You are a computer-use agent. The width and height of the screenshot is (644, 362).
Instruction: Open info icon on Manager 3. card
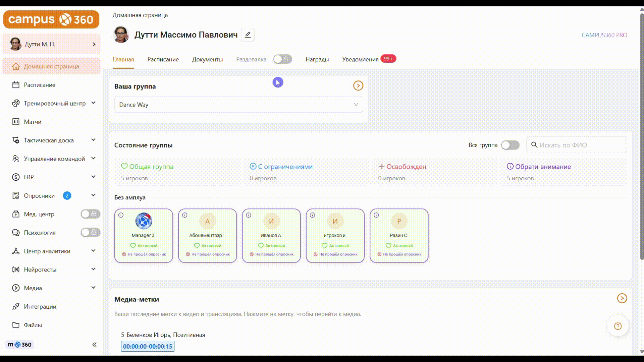(121, 215)
